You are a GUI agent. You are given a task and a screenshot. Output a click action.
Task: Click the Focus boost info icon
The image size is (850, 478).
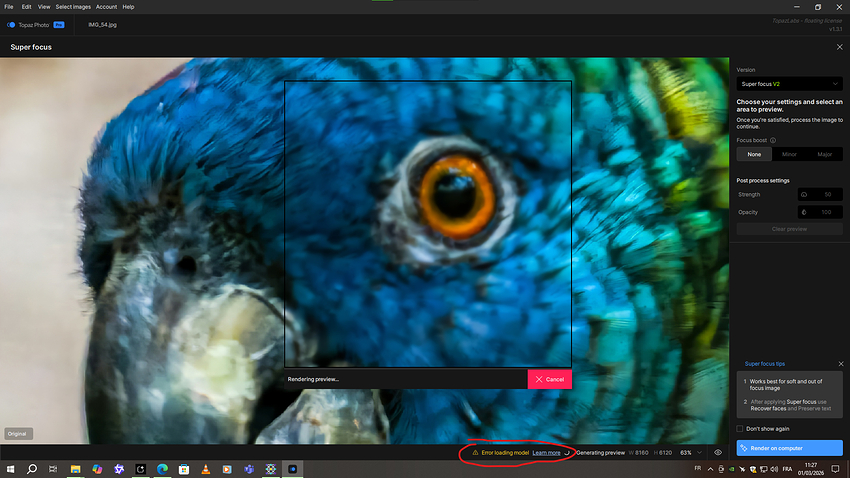tap(773, 140)
